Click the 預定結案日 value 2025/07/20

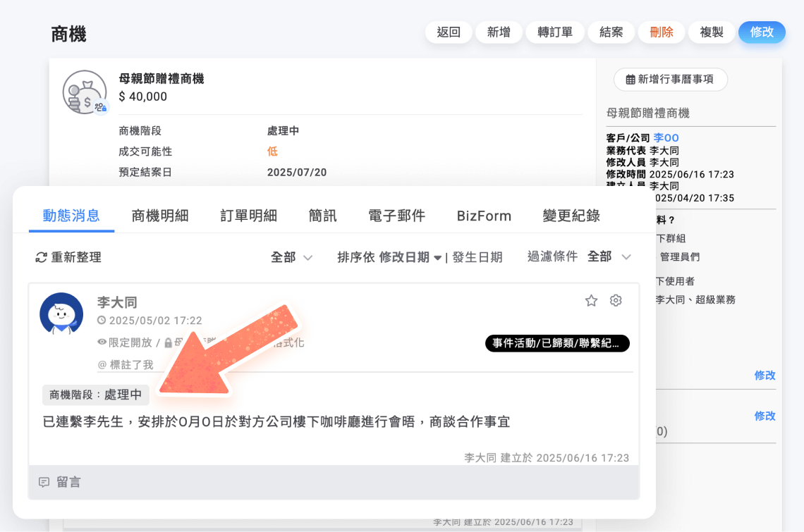(x=297, y=172)
